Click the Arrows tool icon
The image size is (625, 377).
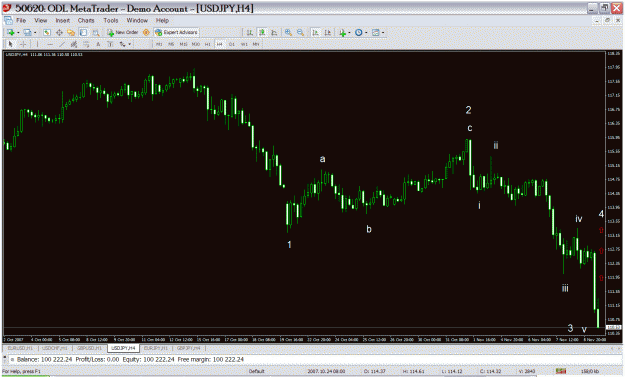pos(123,44)
